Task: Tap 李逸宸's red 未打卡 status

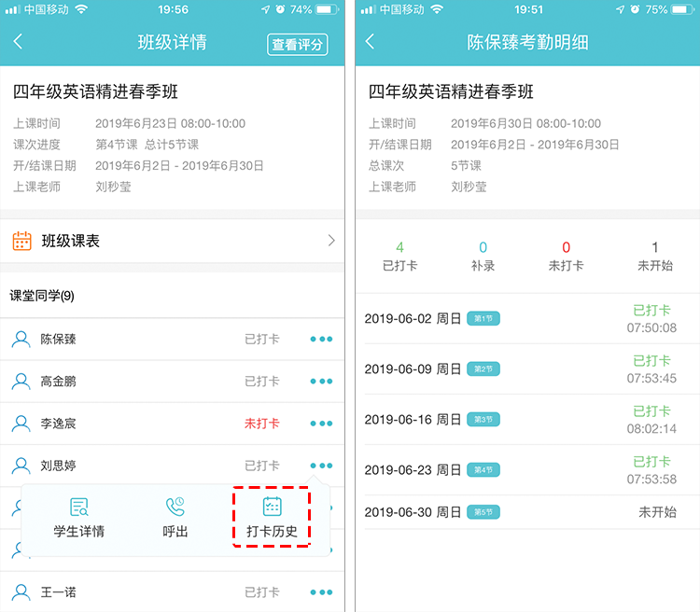Action: [x=262, y=424]
